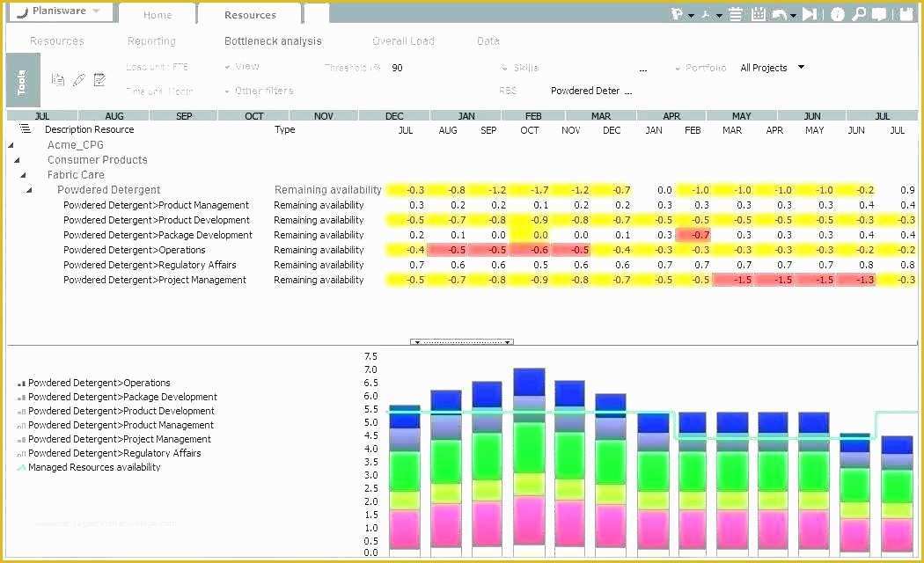
Task: Open the RBS Powdered Deter ellipsis button
Action: (x=628, y=91)
